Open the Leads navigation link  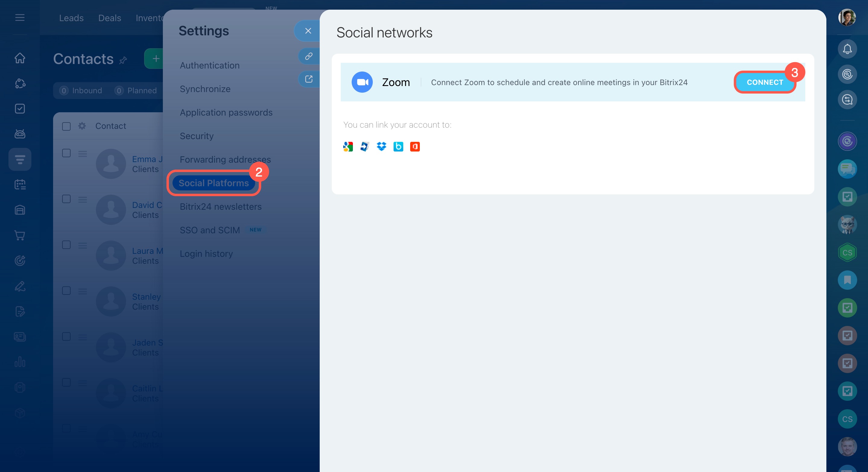coord(71,18)
